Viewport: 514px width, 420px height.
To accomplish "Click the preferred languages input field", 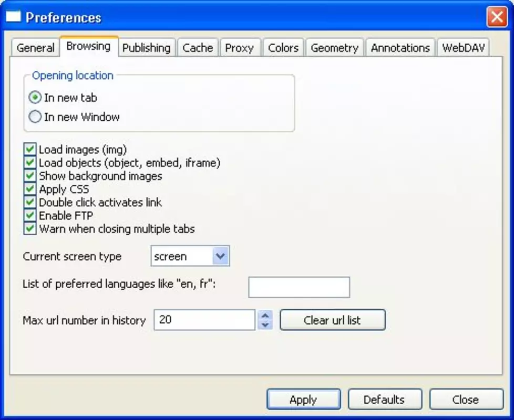I will point(299,287).
